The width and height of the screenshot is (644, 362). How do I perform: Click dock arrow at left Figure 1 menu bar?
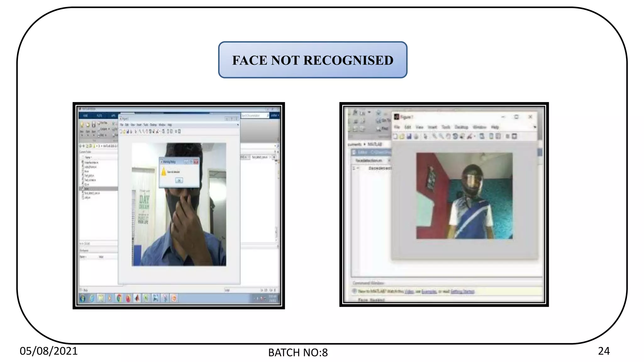coord(238,125)
